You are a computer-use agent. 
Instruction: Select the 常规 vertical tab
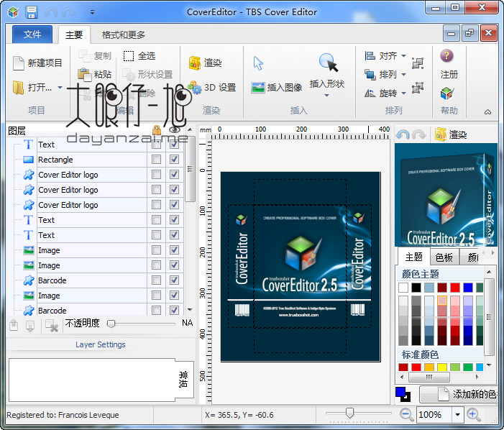(x=183, y=380)
